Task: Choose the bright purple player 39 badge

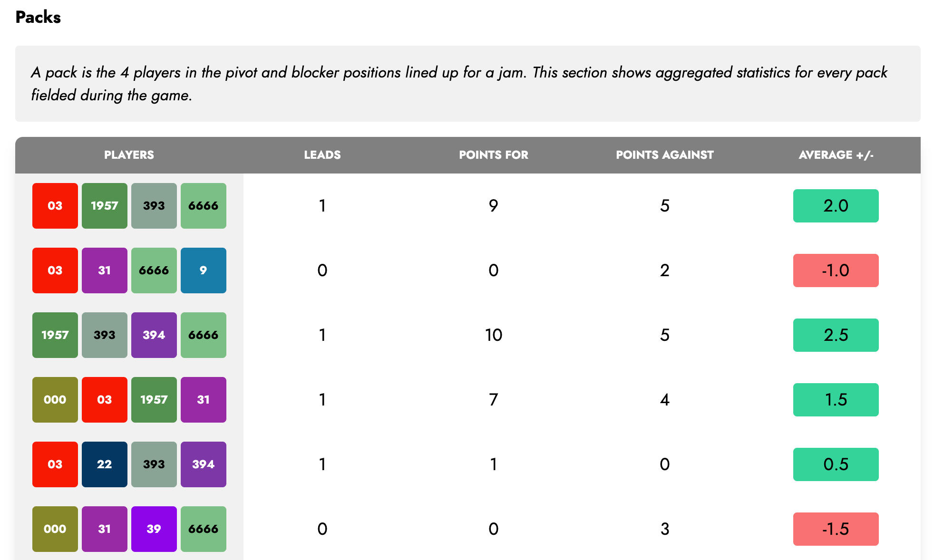Action: (x=154, y=529)
